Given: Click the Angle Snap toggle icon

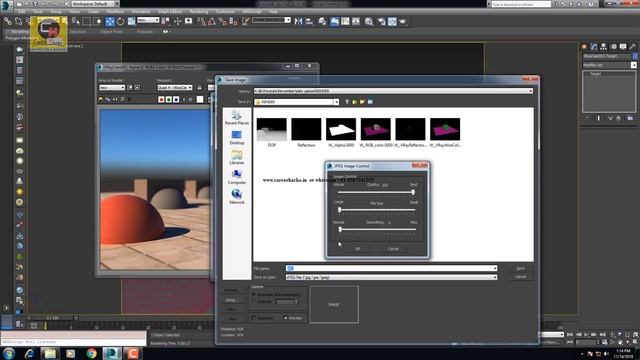Looking at the screenshot, I should (x=212, y=21).
